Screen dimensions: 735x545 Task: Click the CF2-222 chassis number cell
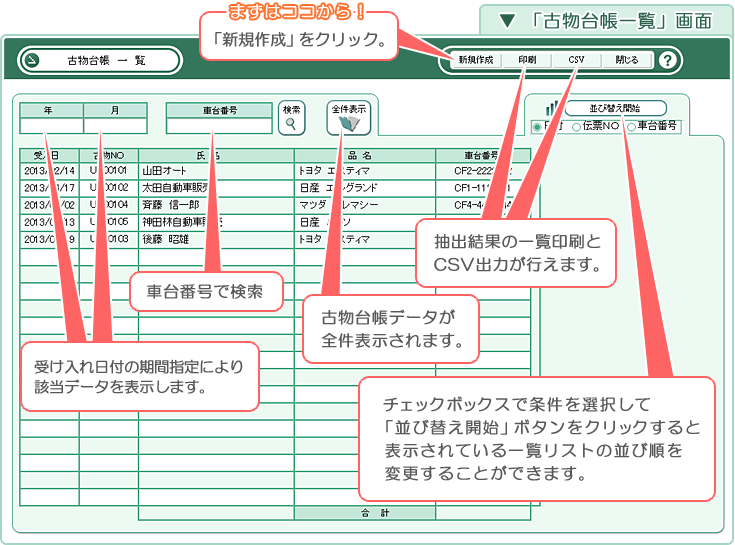(x=483, y=171)
